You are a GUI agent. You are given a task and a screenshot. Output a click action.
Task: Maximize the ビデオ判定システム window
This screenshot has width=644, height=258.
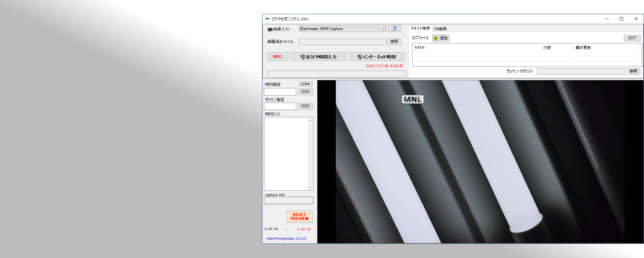621,19
